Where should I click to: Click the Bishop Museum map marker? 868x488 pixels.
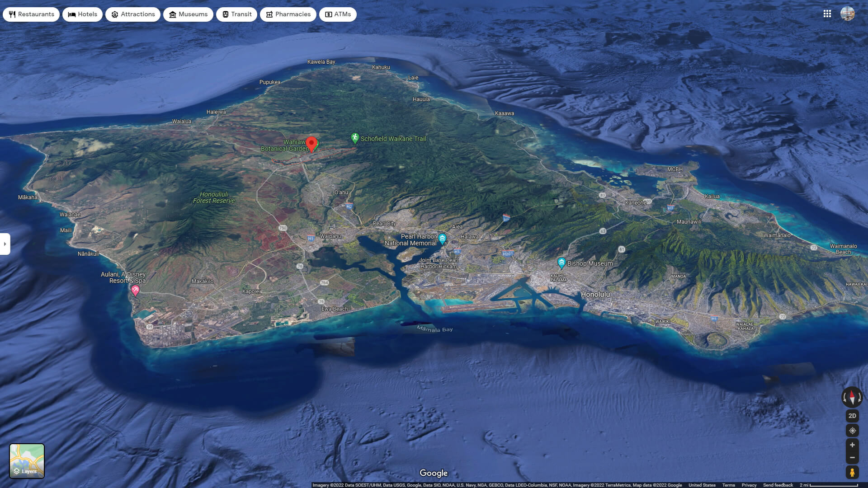click(561, 261)
